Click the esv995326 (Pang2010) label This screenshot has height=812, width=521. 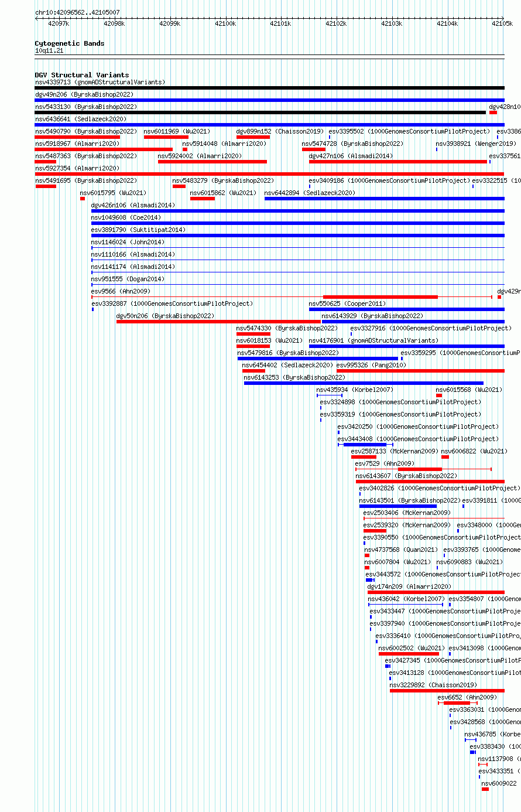tap(371, 365)
